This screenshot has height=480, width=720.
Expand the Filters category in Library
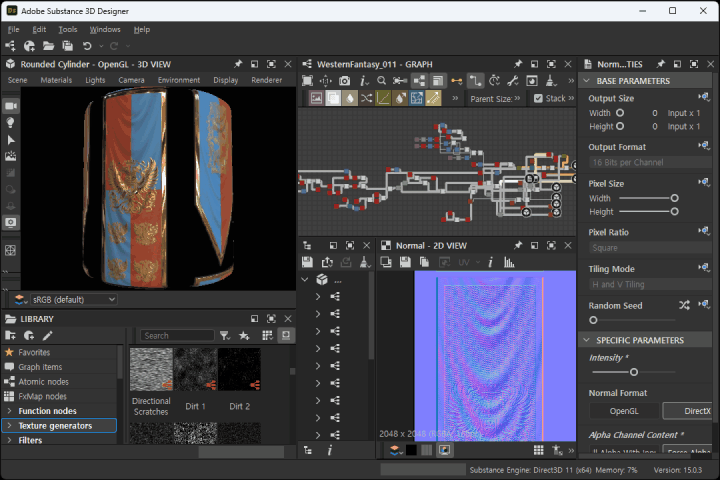pos(9,440)
